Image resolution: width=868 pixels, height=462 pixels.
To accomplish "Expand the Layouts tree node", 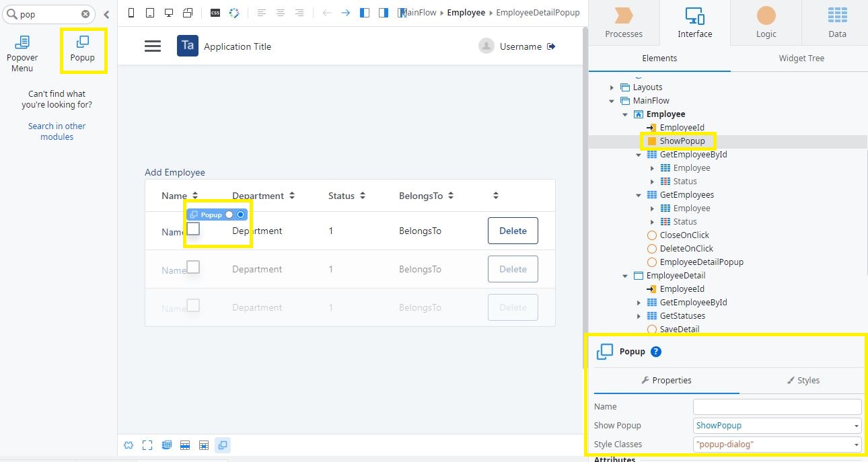I will pos(612,87).
